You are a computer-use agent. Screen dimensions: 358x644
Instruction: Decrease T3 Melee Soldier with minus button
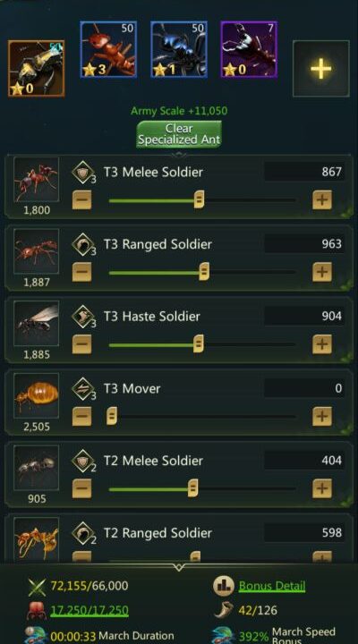(81, 200)
